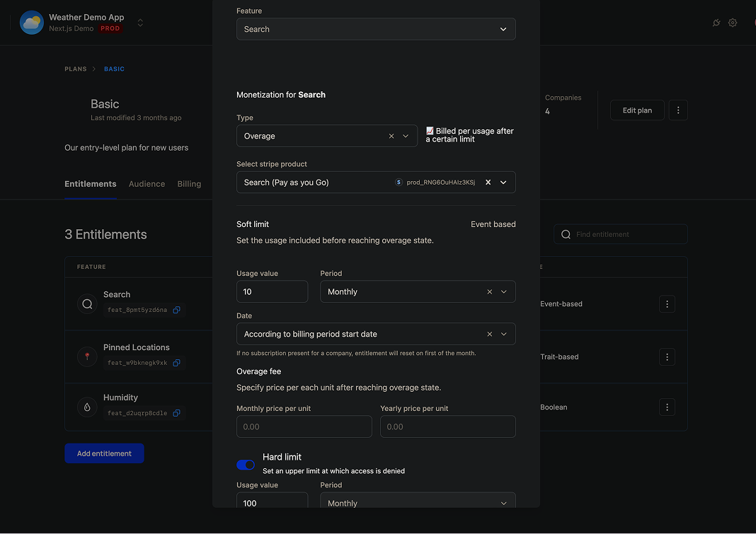Image resolution: width=756 pixels, height=534 pixels.
Task: Click the Weather Demo App logo icon
Action: [x=31, y=23]
